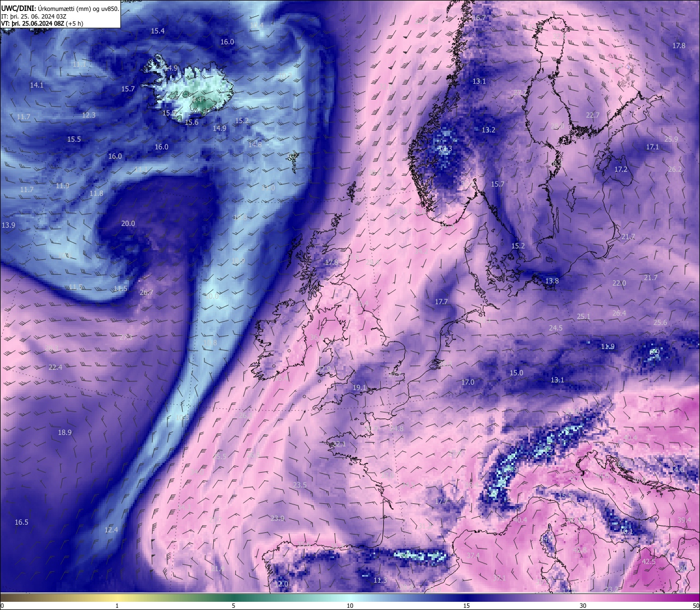Screen dimensions: 700x610
Task: Click the 17.0 value over the continent
Action: (x=468, y=382)
